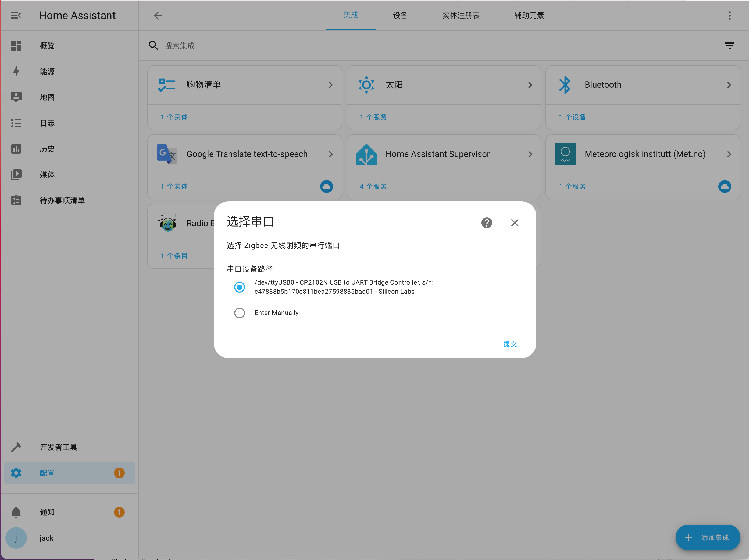
Task: Click cloud icon on Google Translate card
Action: point(326,186)
